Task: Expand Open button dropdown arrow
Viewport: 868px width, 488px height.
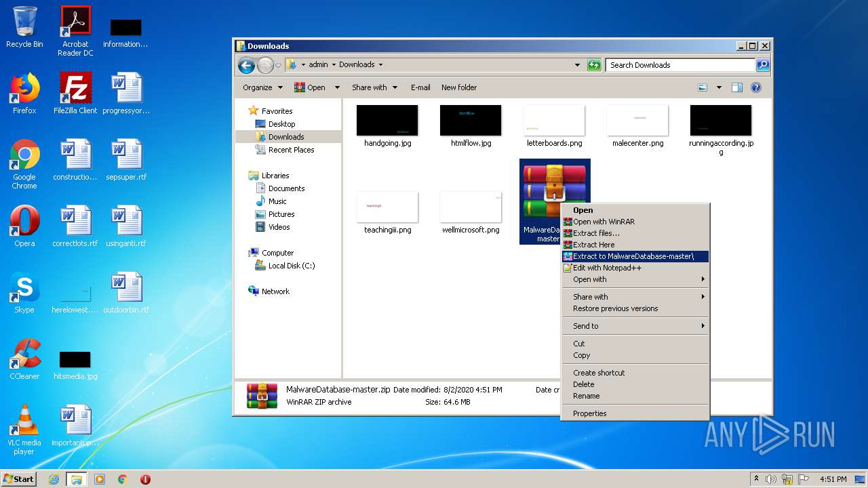Action: [337, 87]
